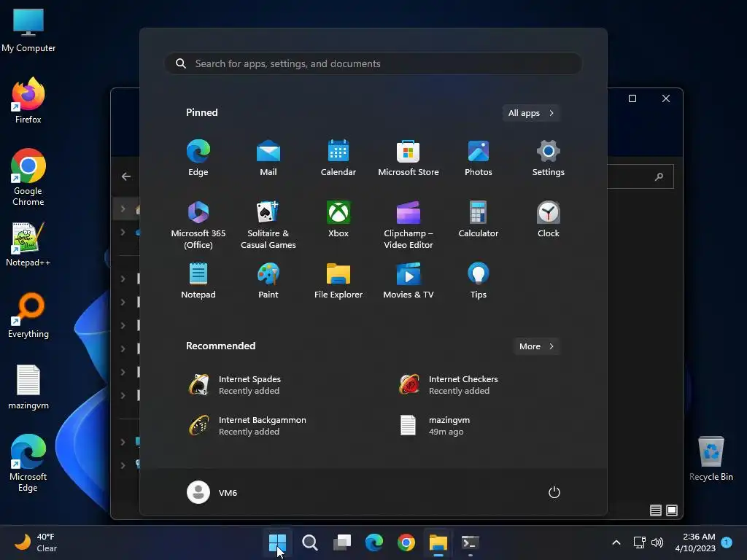
Task: Open taskbar Search
Action: click(x=309, y=542)
